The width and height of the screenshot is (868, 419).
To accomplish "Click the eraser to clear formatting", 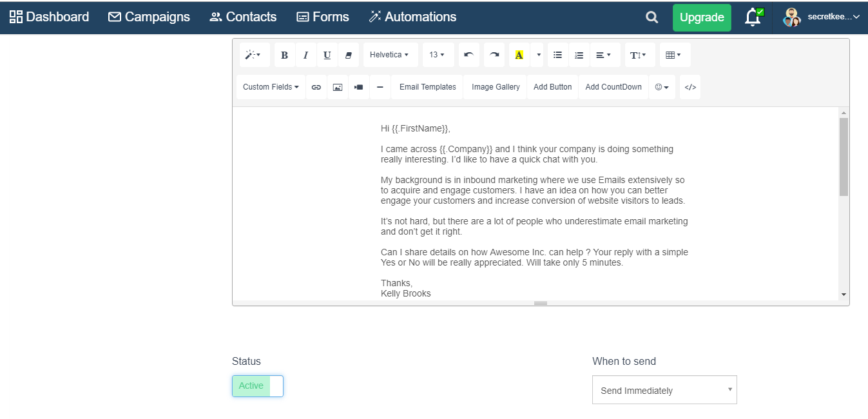I will [x=349, y=55].
